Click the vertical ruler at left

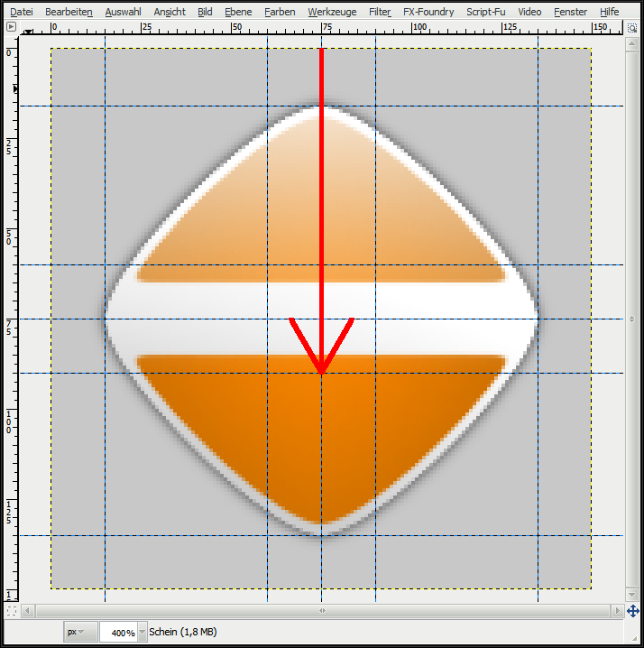pyautogui.click(x=12, y=319)
